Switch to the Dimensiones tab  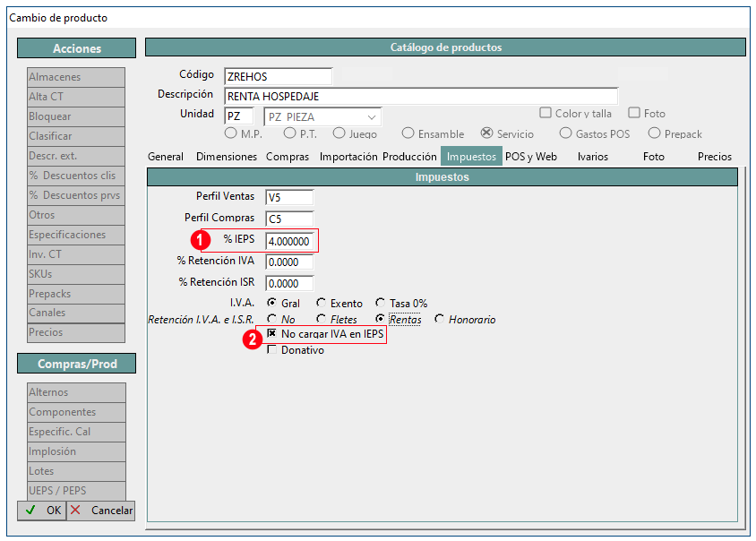tap(227, 157)
